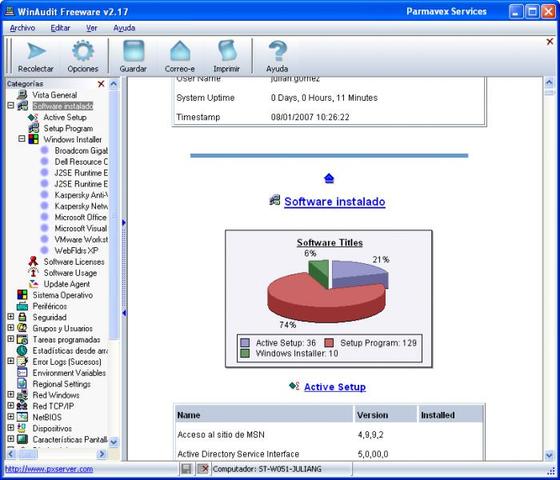
Task: Open the www.pxserver.com link
Action: (x=49, y=469)
